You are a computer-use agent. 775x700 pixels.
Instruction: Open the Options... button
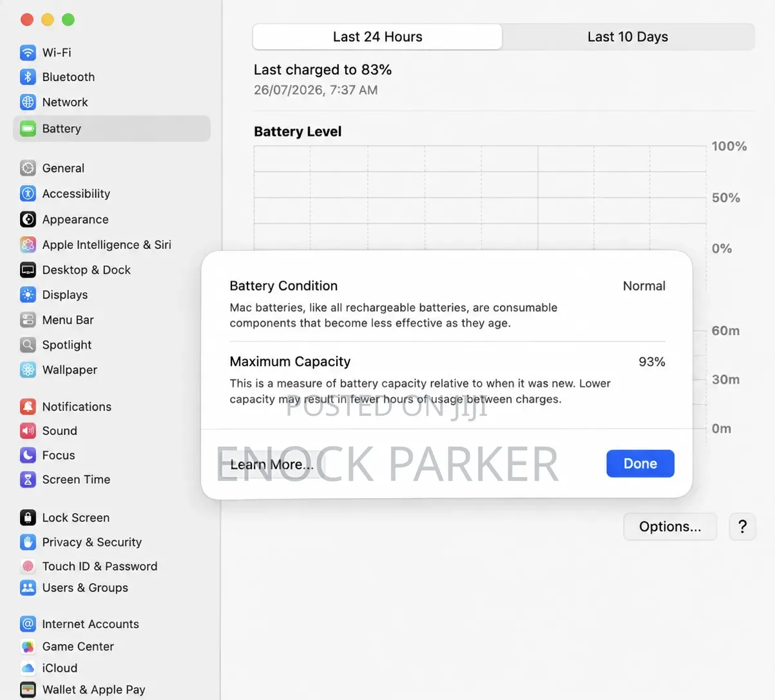tap(670, 527)
